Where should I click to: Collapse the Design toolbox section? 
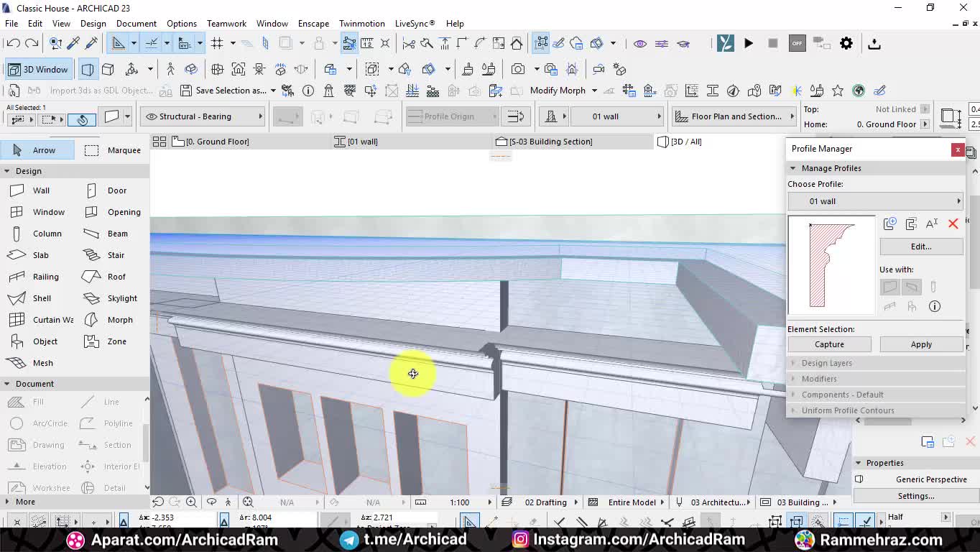point(7,171)
